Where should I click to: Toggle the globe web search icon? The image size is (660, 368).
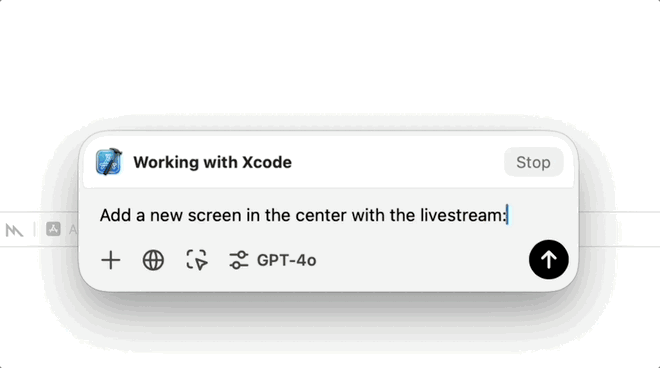(x=153, y=260)
